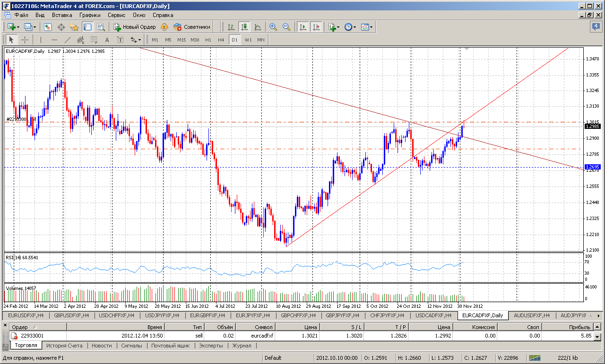This screenshot has width=605, height=364.
Task: Open the chart templates dropdown
Action: point(367,27)
